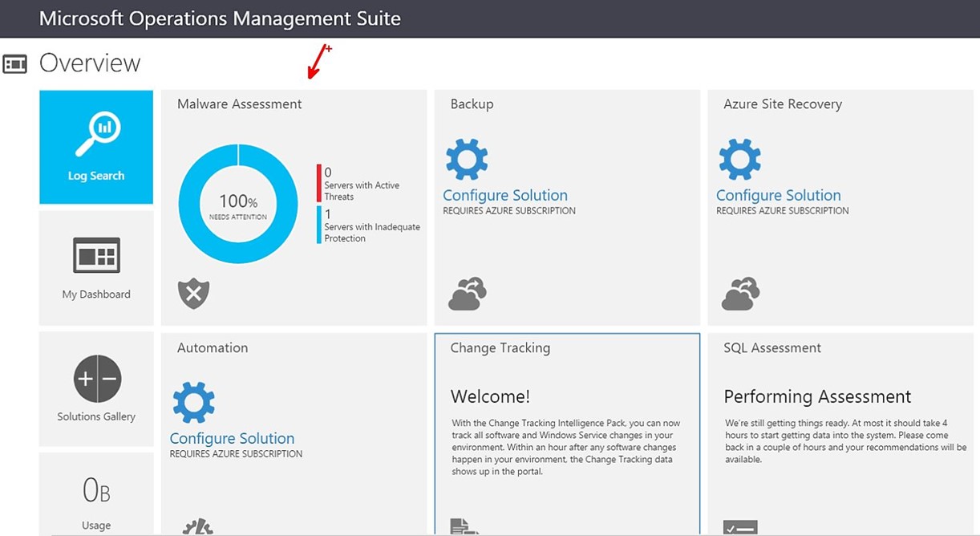Click the Change Tracking Intelligence Pack description
980x536 pixels.
point(565,448)
